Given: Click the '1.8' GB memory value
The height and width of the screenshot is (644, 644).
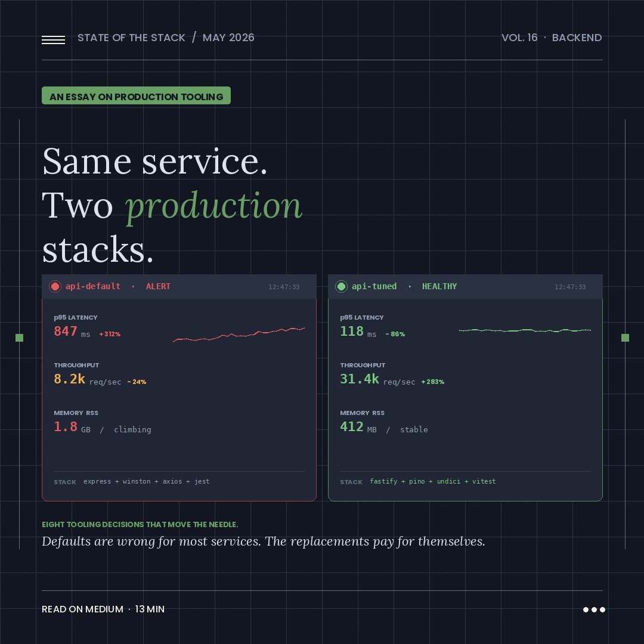Looking at the screenshot, I should [x=66, y=426].
